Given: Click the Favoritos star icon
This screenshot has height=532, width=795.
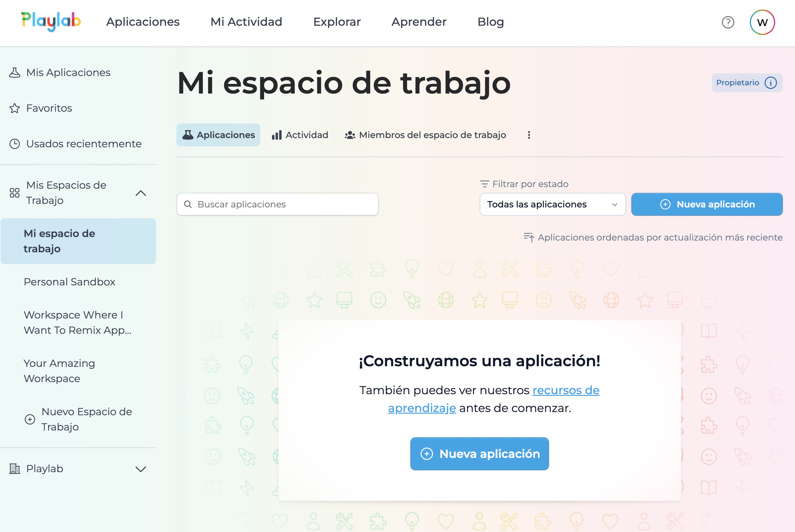Looking at the screenshot, I should (x=15, y=108).
